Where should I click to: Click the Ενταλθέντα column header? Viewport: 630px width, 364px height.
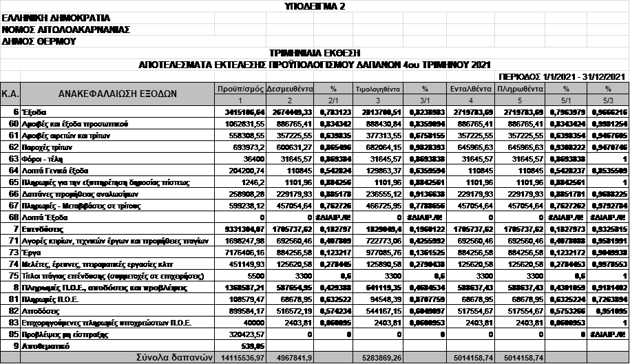click(x=470, y=89)
